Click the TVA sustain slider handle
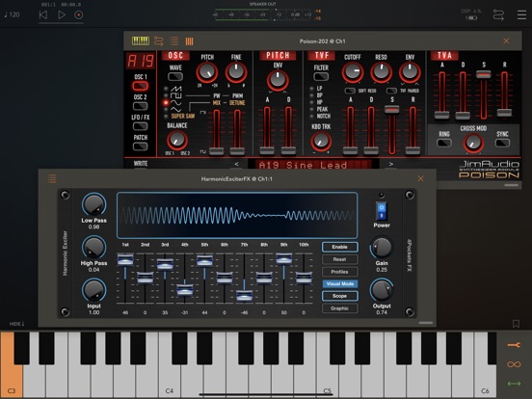Image resolution: width=532 pixels, height=399 pixels. (x=484, y=74)
